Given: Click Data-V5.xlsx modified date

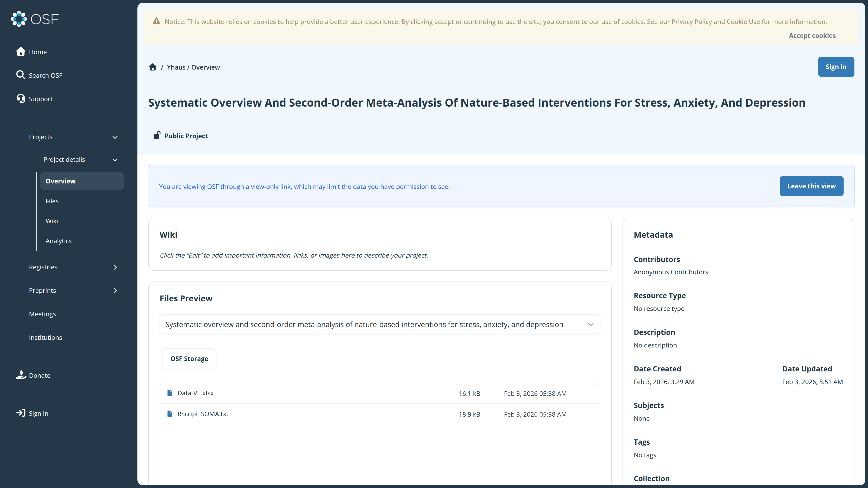Looking at the screenshot, I should coord(535,393).
